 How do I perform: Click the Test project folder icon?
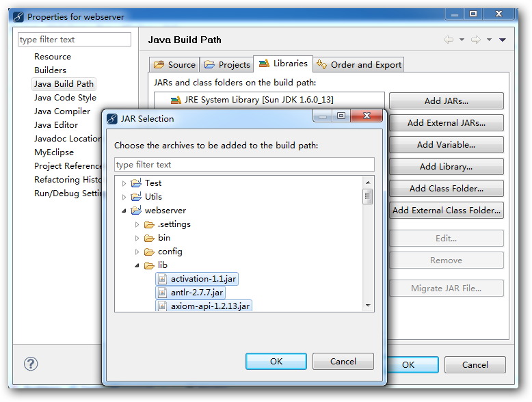click(136, 183)
